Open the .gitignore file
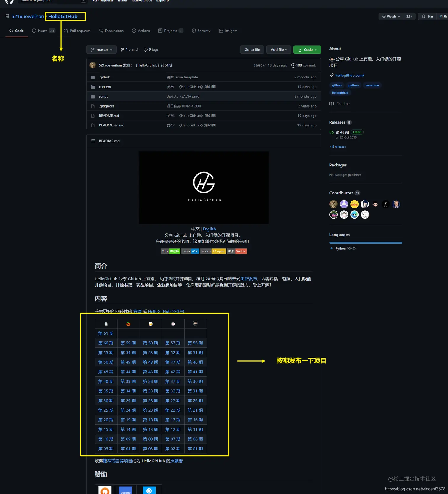Screen dimensions: 448x494 tap(106, 106)
